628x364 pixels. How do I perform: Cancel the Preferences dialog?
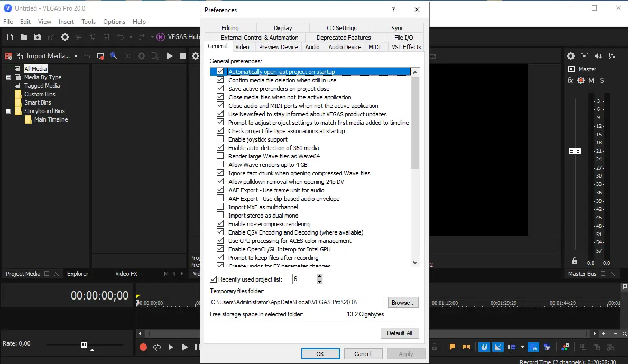(x=363, y=353)
